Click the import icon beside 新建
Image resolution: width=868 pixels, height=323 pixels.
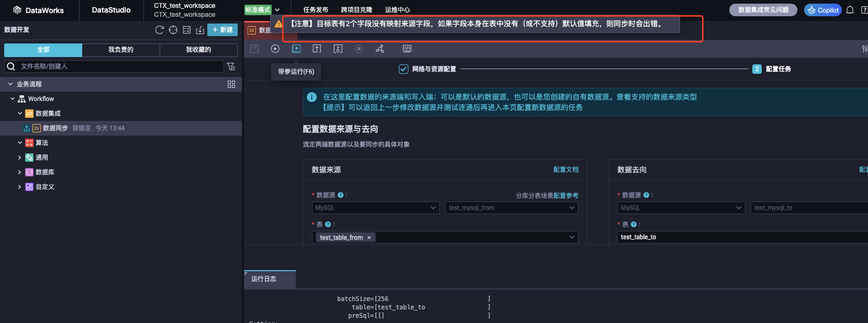click(200, 30)
